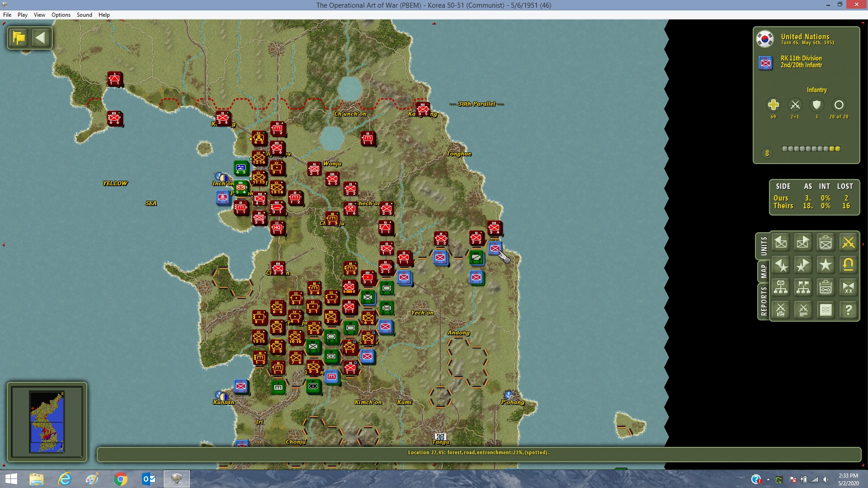Launch Google Chrome from the taskbar
This screenshot has height=488, width=868.
point(121,479)
